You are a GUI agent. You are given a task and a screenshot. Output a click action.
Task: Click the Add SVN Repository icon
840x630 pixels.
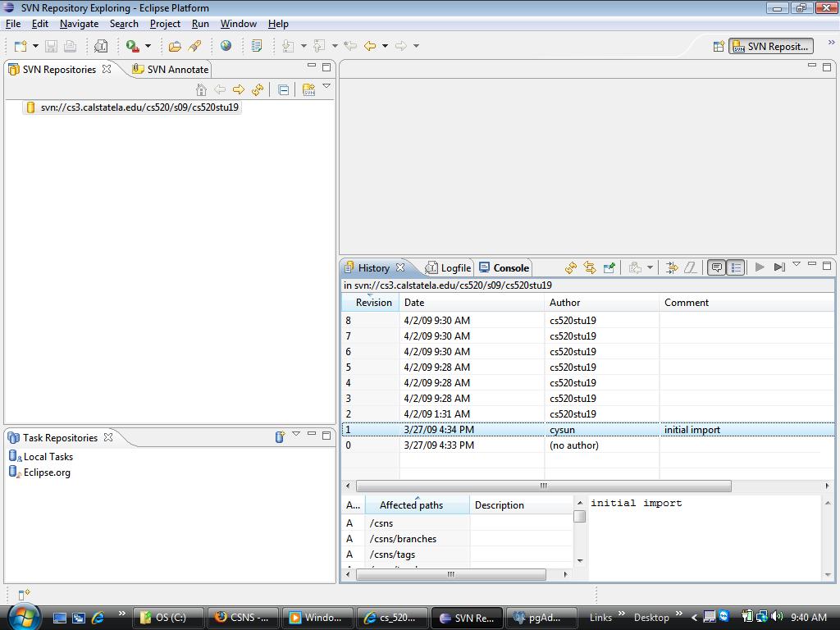click(x=308, y=89)
